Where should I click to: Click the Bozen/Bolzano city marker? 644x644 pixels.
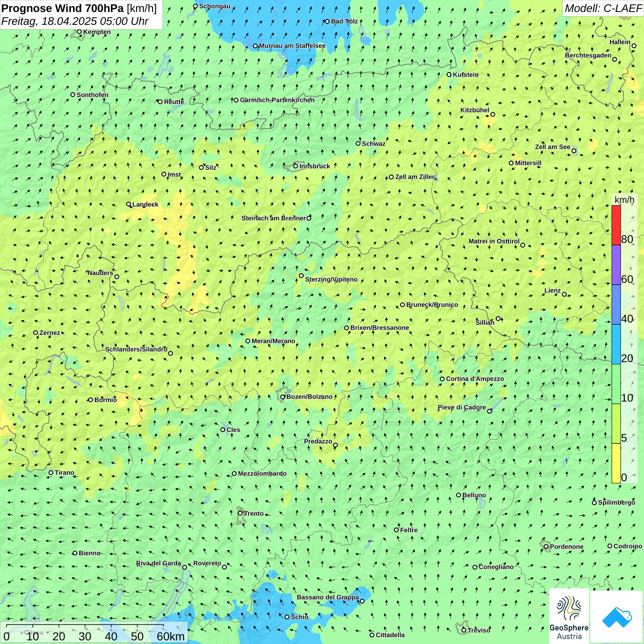pos(283,397)
